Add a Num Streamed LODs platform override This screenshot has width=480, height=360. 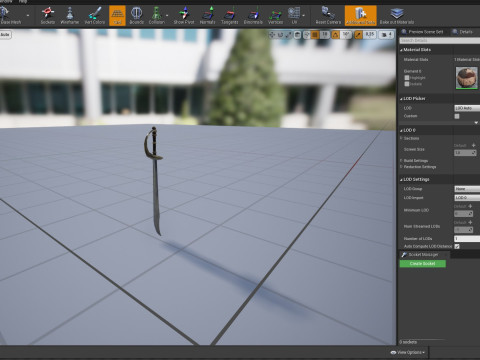pos(470,223)
